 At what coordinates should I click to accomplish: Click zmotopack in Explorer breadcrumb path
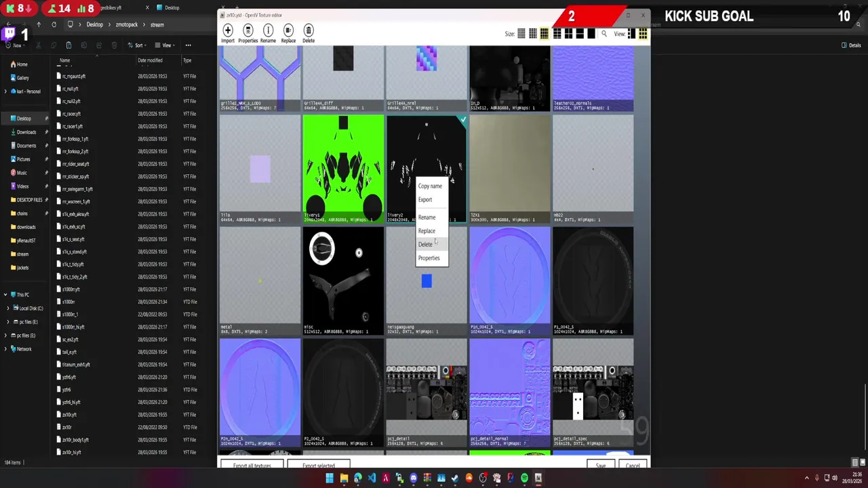pyautogui.click(x=127, y=24)
